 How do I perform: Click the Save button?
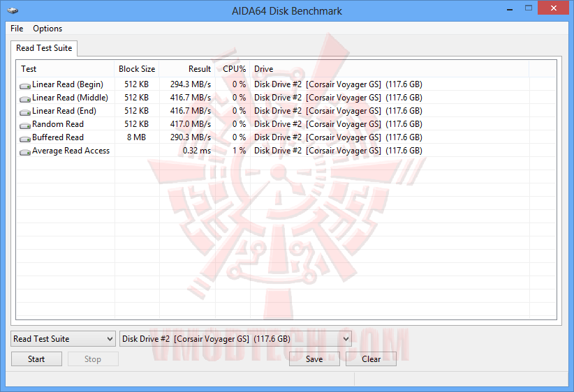[314, 359]
